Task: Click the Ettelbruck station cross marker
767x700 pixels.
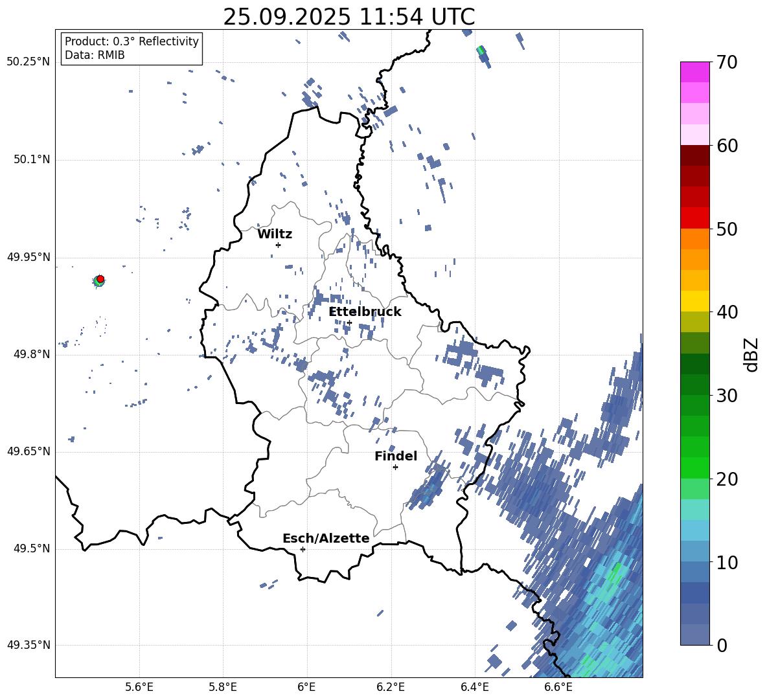Action: (x=349, y=322)
